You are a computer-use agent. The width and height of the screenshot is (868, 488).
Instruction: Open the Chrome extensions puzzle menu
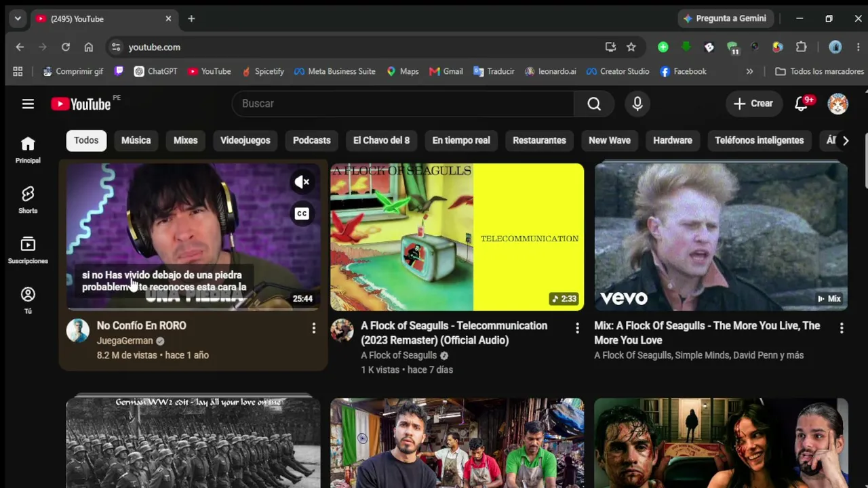pos(802,47)
